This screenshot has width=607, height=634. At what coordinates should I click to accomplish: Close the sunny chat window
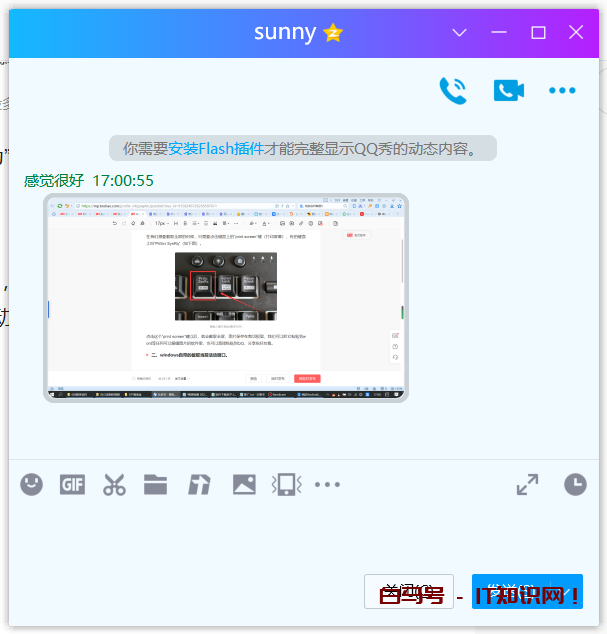pos(576,32)
